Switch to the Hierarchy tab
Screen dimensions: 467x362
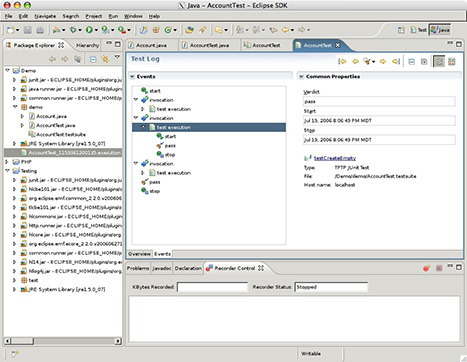coord(87,45)
